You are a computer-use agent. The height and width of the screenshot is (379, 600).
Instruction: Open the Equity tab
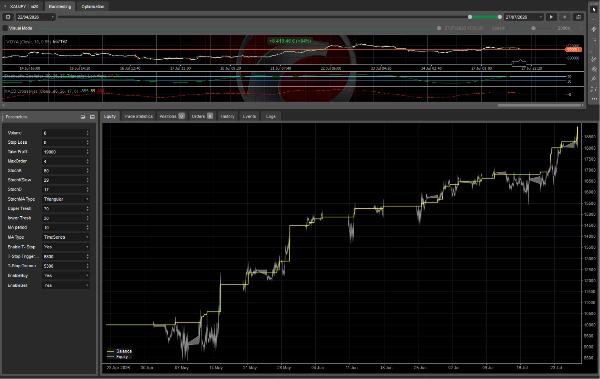click(x=110, y=116)
